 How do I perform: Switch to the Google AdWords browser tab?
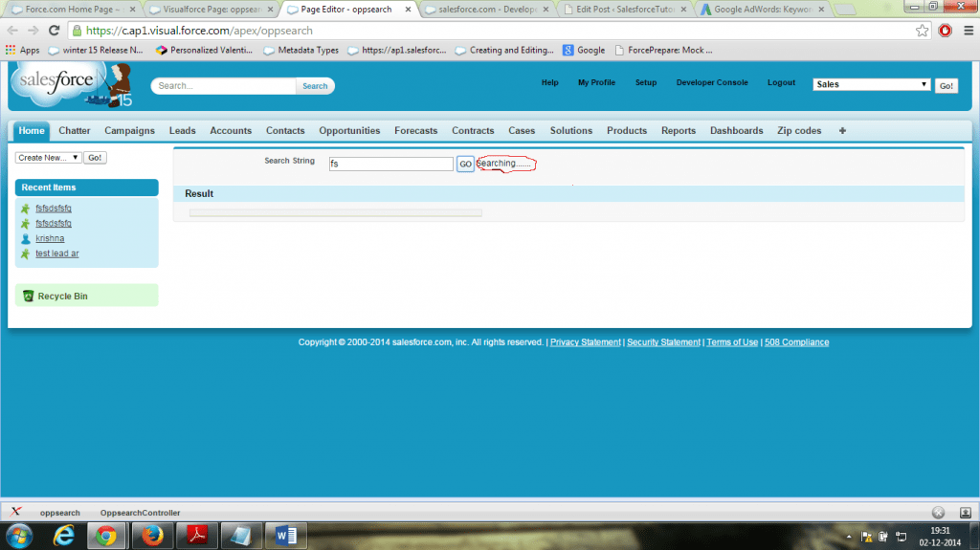coord(763,10)
